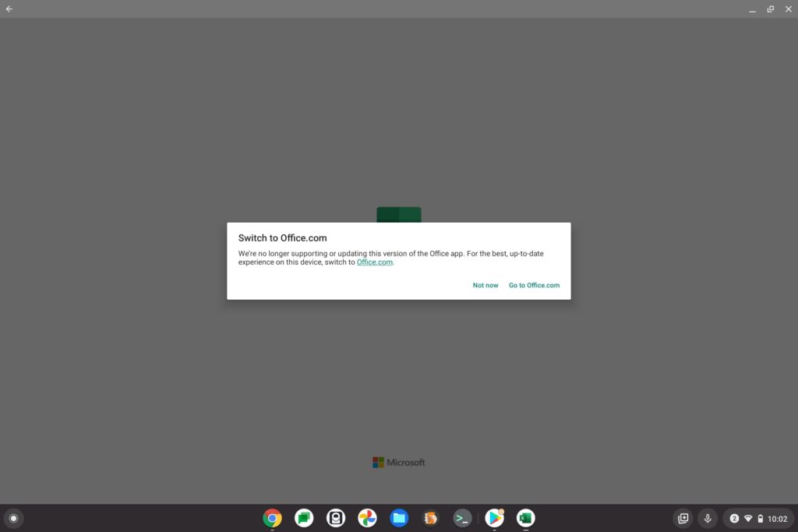This screenshot has height=532, width=798.
Task: Open the notification count badge
Action: [x=734, y=518]
